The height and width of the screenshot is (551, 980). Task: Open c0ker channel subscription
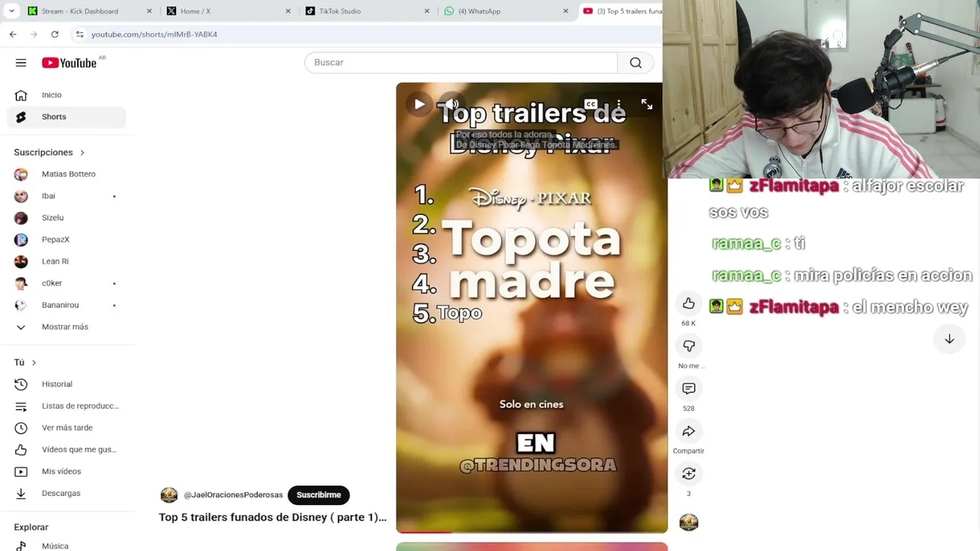click(67, 283)
